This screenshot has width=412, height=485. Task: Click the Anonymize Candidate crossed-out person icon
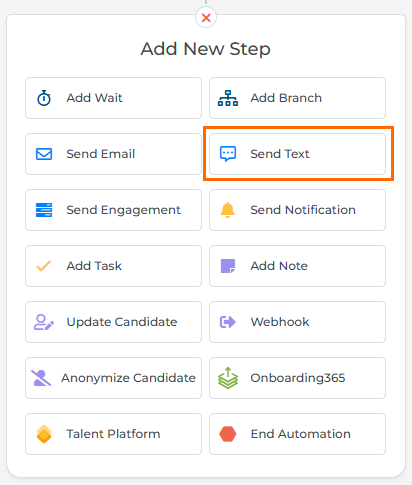[41, 378]
